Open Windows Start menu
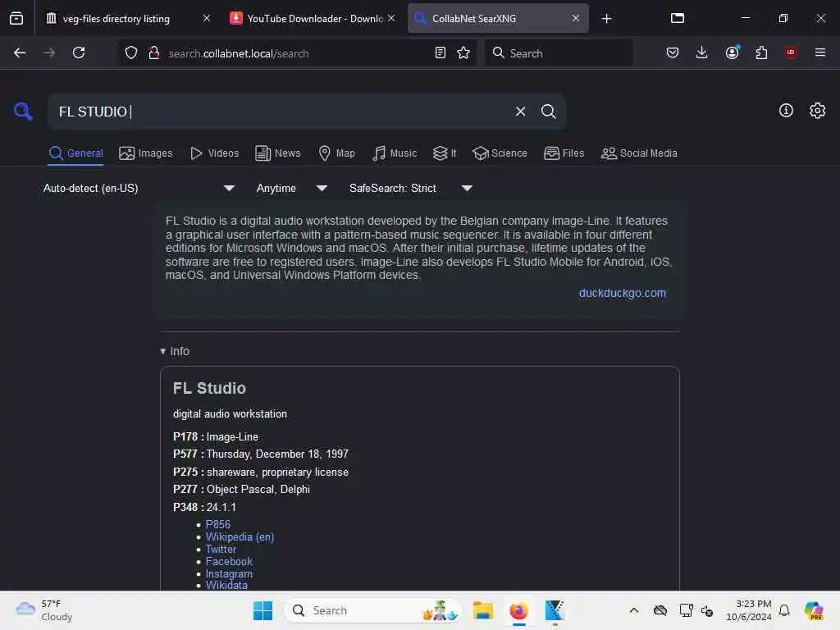The width and height of the screenshot is (840, 630). [262, 610]
